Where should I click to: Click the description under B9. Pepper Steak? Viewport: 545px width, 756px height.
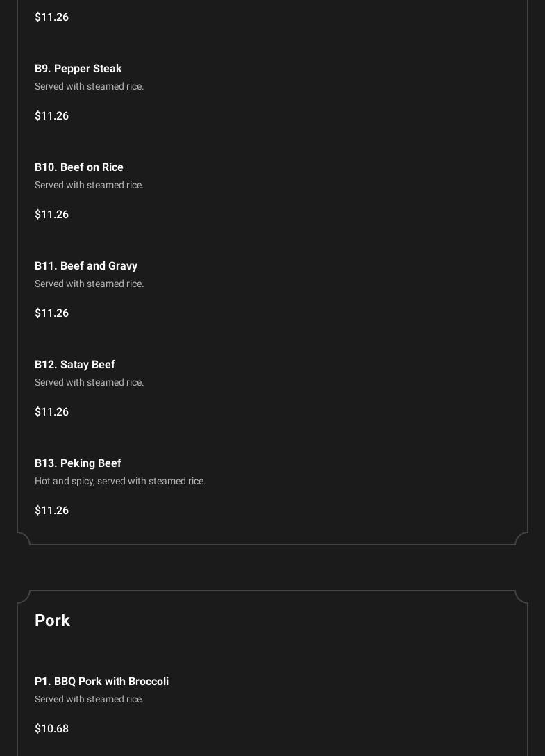click(89, 86)
